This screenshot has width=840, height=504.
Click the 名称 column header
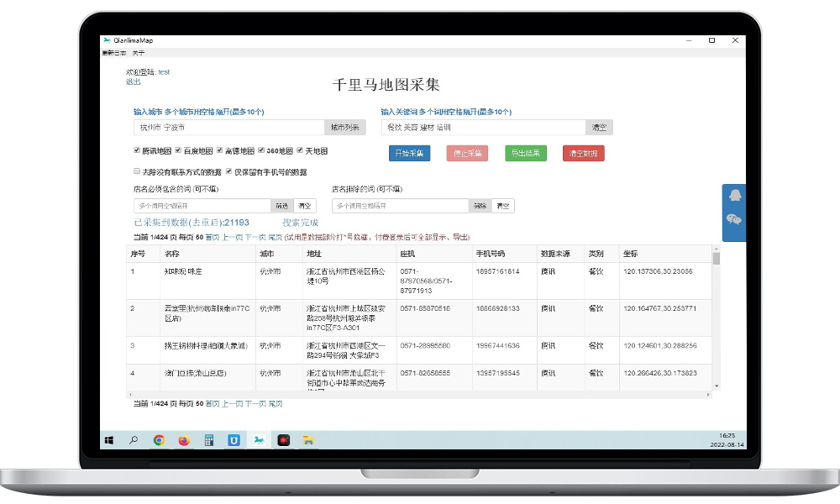pyautogui.click(x=207, y=254)
